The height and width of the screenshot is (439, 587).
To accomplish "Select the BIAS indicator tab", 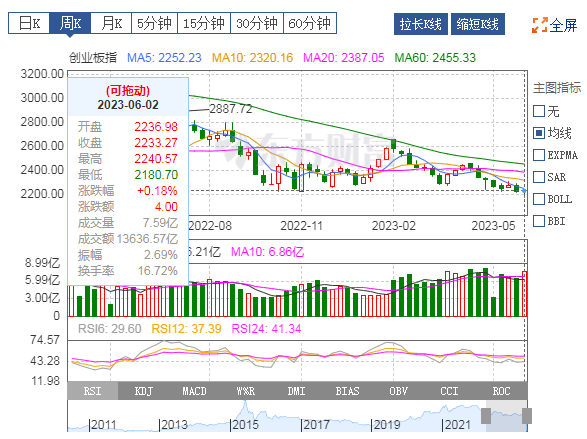I will [x=347, y=391].
